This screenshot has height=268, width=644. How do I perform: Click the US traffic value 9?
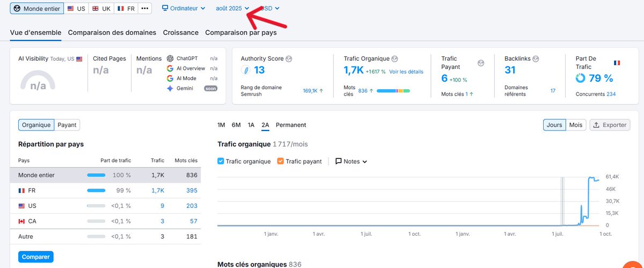coord(162,206)
